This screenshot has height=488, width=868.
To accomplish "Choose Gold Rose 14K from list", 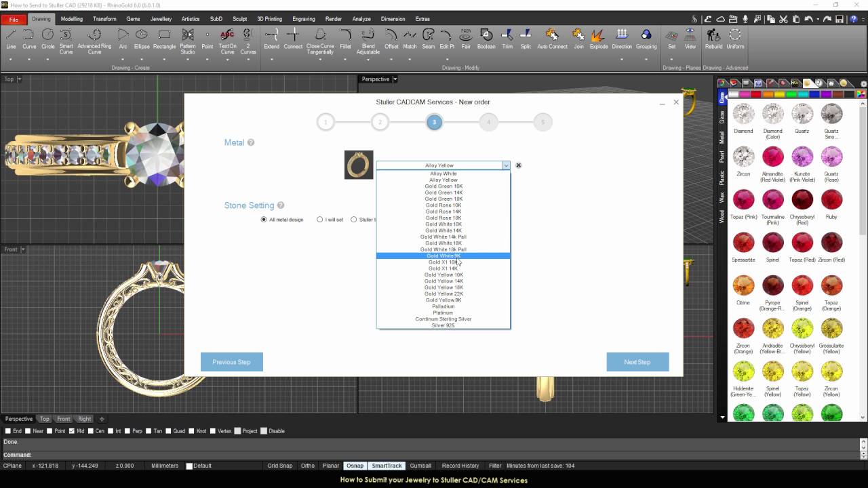I will pos(443,211).
